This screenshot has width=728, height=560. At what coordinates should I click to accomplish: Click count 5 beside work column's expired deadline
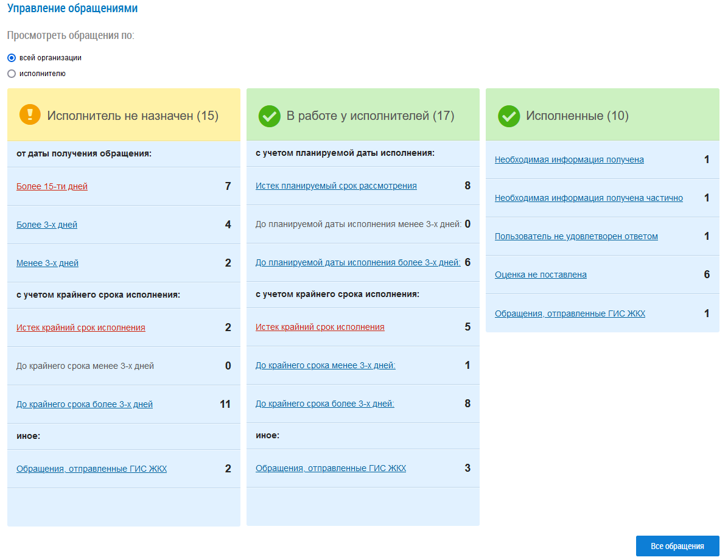[x=467, y=327]
